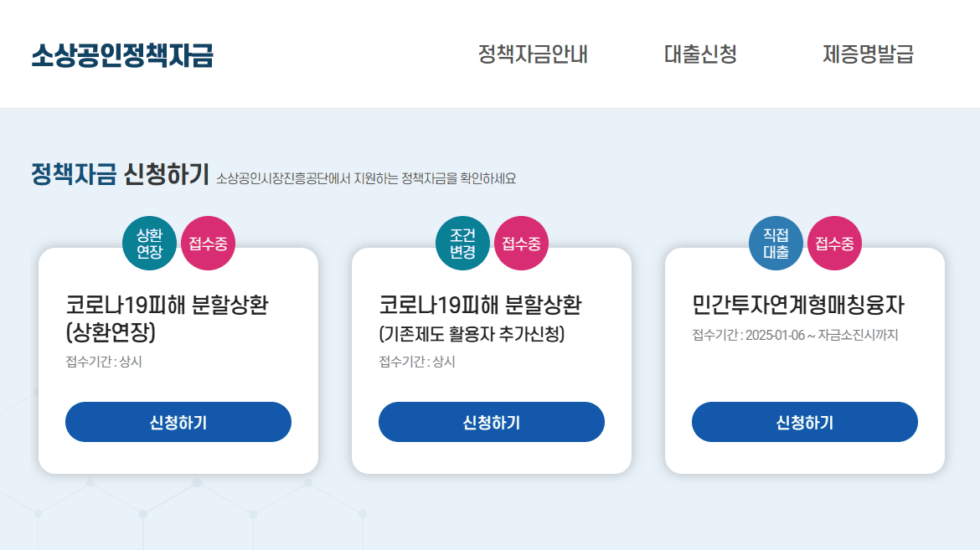980x550 pixels.
Task: Click the 소상공인정책자금 logo
Action: 122,54
